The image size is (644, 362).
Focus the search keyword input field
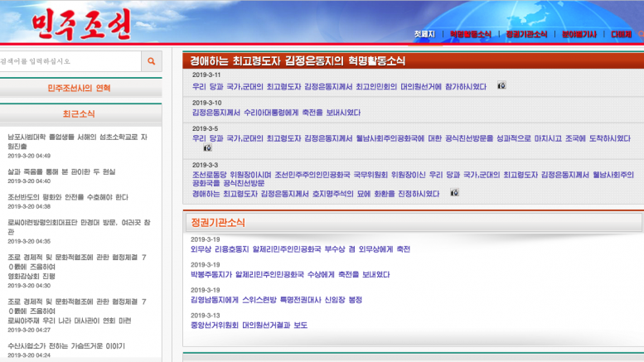tap(70, 61)
